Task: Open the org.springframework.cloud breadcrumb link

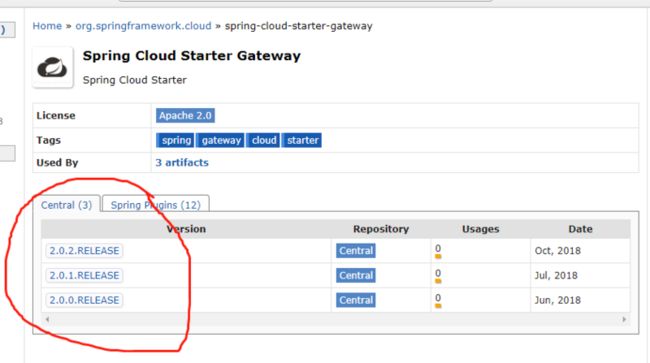Action: 143,26
